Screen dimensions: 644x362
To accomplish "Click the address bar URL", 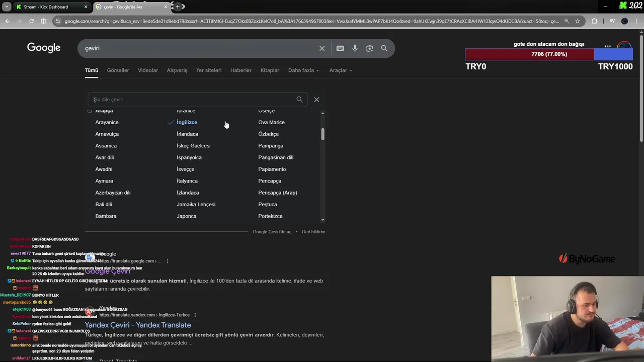I will (x=311, y=21).
